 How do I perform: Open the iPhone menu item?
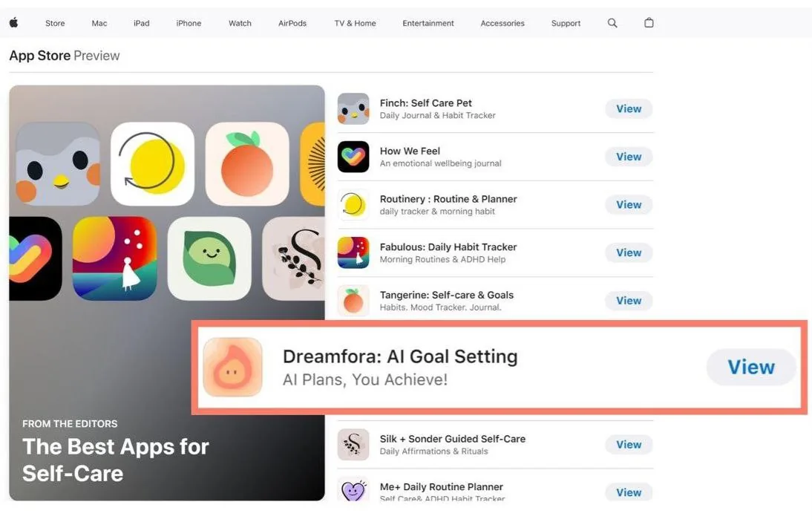coord(189,23)
